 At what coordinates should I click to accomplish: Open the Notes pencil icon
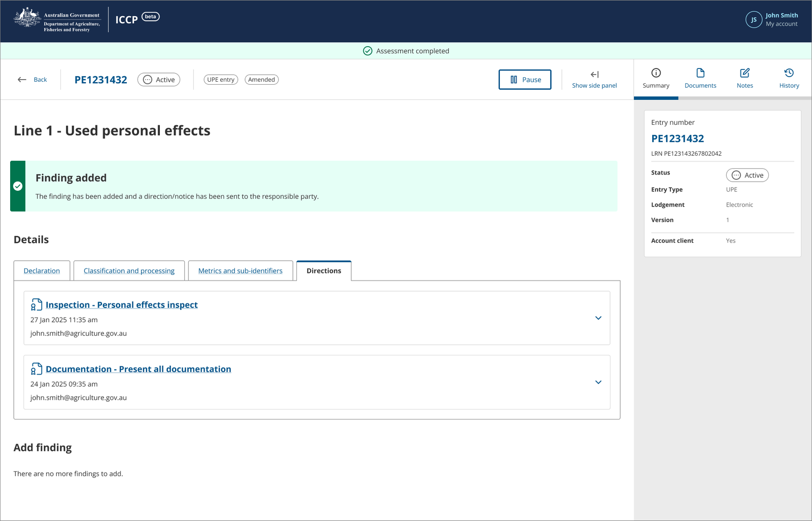tap(745, 73)
